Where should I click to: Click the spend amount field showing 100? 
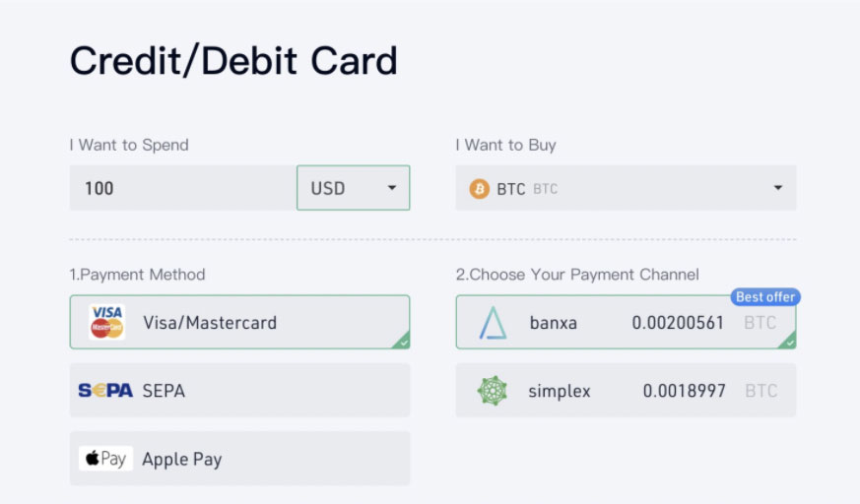(x=182, y=188)
